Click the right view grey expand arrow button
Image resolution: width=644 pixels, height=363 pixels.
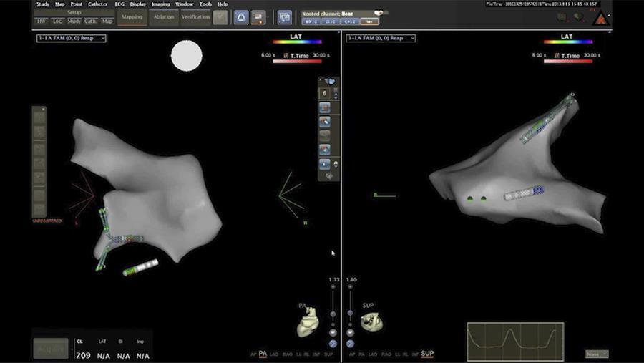click(350, 332)
